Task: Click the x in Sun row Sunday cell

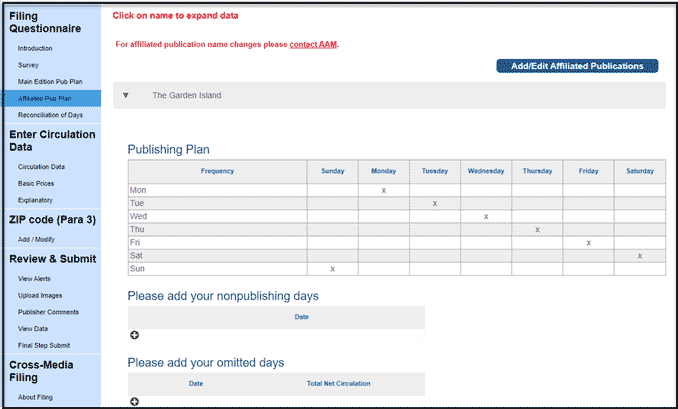Action: [x=333, y=269]
